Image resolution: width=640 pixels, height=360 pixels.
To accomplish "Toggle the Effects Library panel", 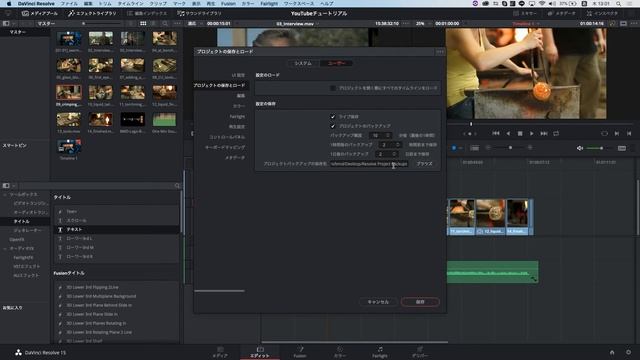I will point(92,13).
